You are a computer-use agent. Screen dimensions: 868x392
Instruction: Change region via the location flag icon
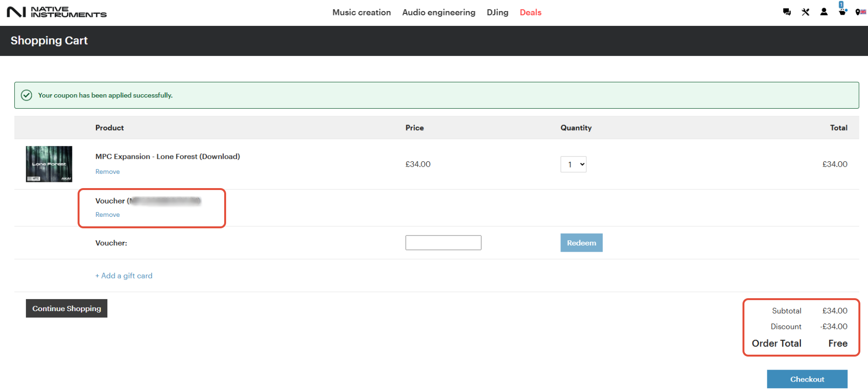tap(860, 12)
